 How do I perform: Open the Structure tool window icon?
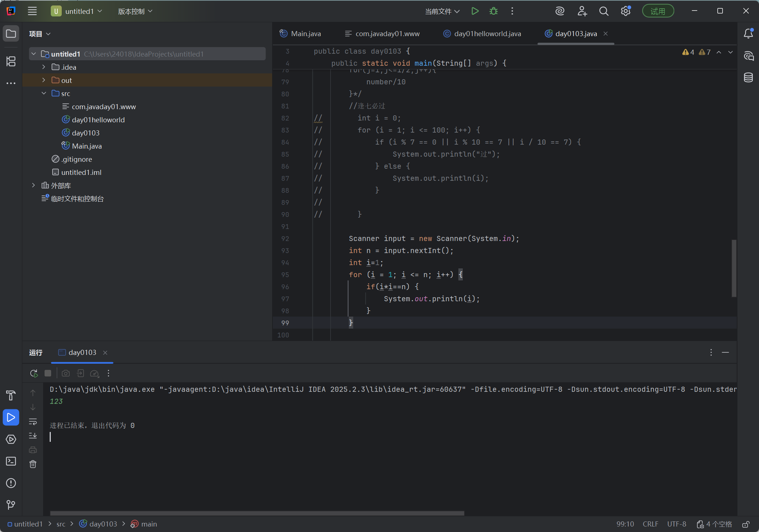click(11, 61)
